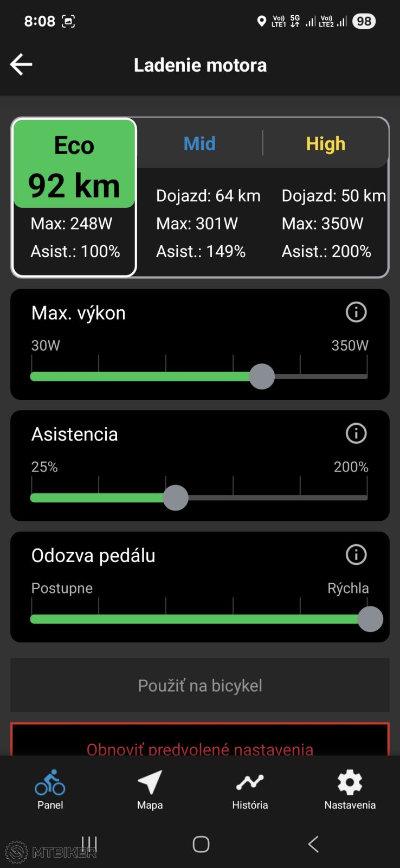Open História graph icon
Viewport: 400px width, 868px height.
pyautogui.click(x=250, y=789)
